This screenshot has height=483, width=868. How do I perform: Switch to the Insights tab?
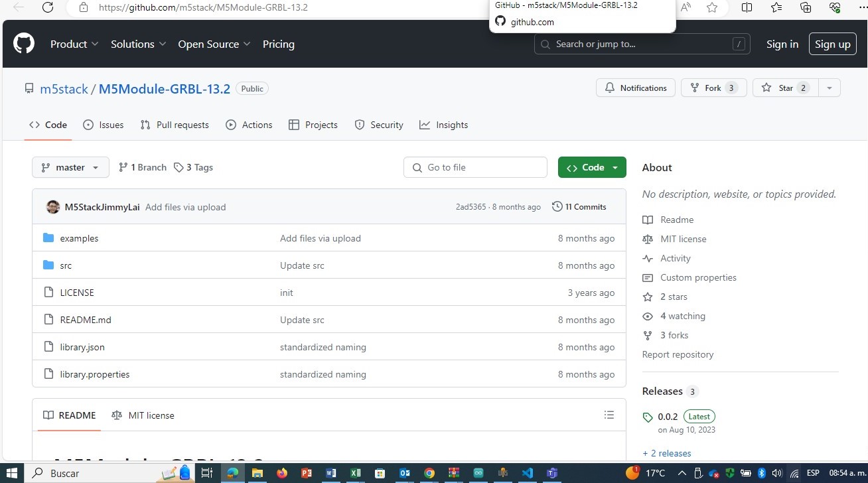coord(444,125)
